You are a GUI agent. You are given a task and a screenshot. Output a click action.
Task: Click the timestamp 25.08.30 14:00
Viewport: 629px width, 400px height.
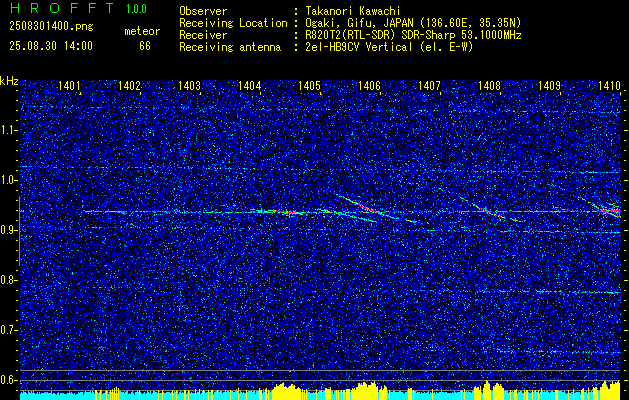(x=51, y=46)
